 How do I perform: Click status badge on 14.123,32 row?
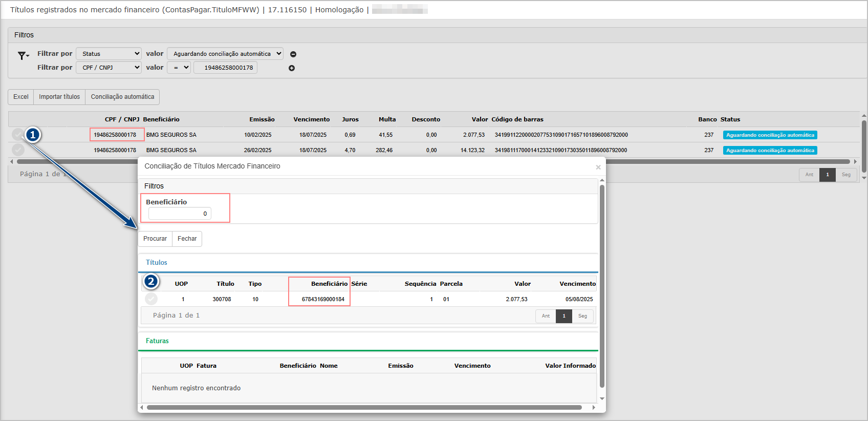[x=770, y=151]
